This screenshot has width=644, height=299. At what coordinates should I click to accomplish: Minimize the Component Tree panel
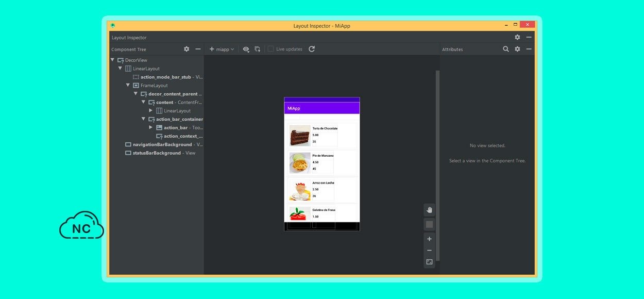198,49
